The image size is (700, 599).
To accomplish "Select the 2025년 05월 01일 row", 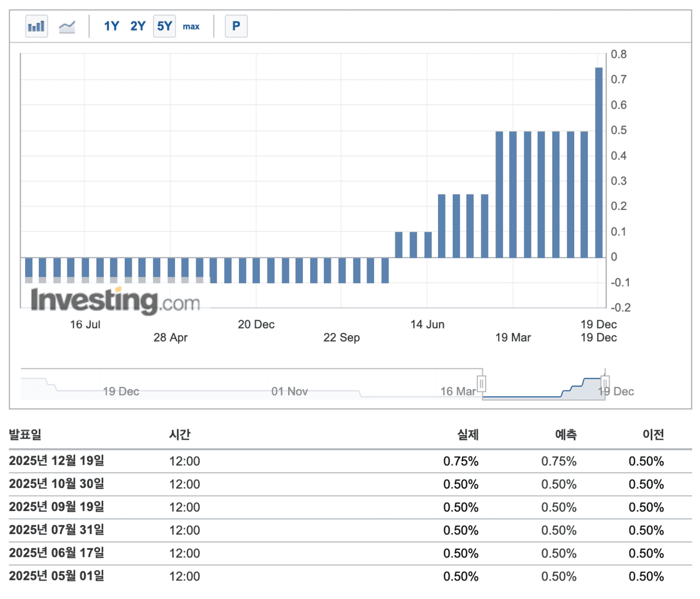I will (x=57, y=575).
